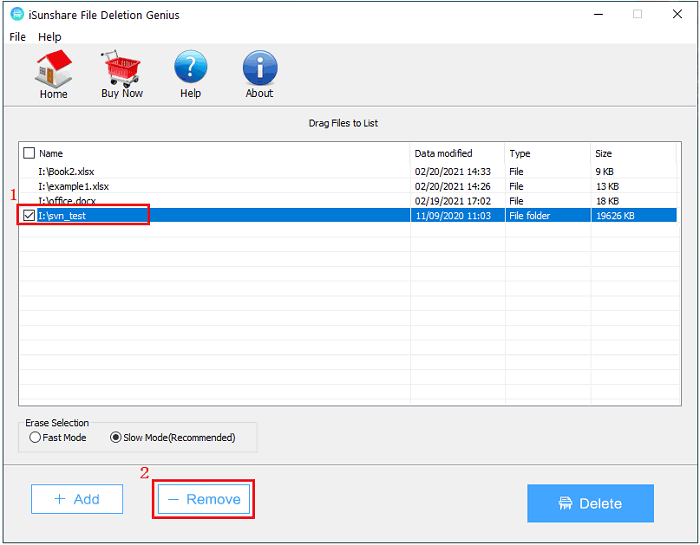The width and height of the screenshot is (700, 545).
Task: Open the File menu
Action: (x=17, y=37)
